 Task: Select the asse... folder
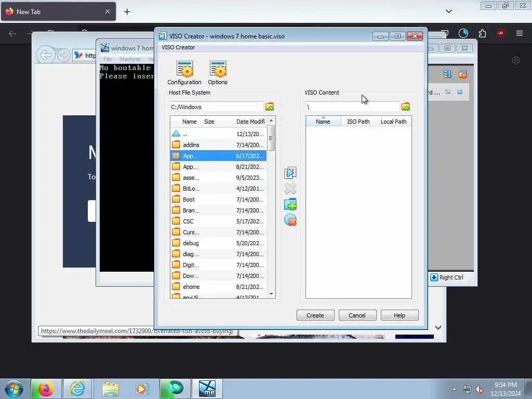point(218,178)
